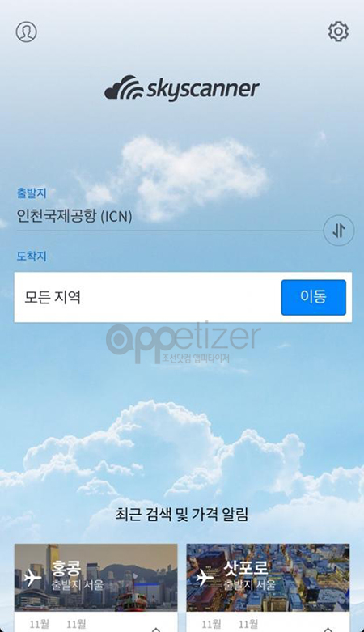Open the 홍콩 recent search card
This screenshot has height=632, width=364.
(x=96, y=587)
